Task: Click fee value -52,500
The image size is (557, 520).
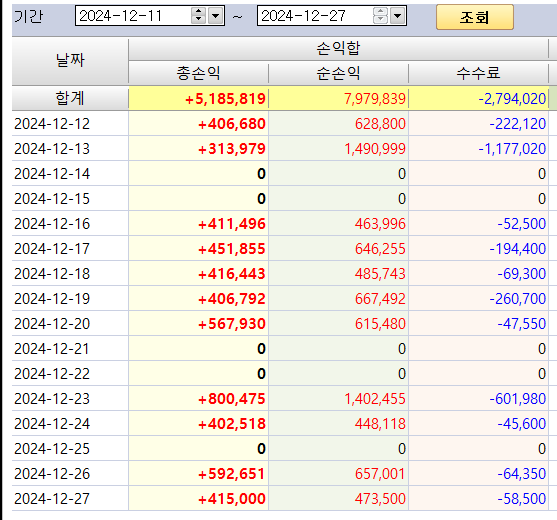Action: [521, 224]
